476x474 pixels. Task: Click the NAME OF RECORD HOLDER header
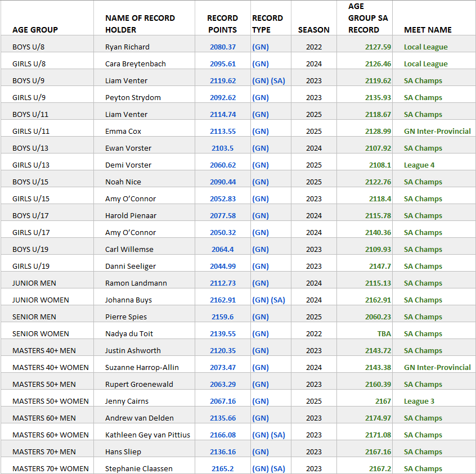[140, 24]
